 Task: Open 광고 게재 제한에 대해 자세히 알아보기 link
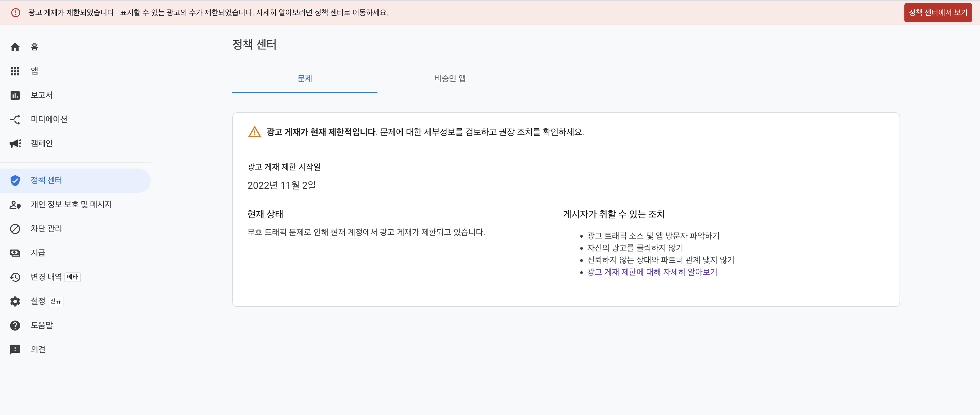pyautogui.click(x=652, y=272)
